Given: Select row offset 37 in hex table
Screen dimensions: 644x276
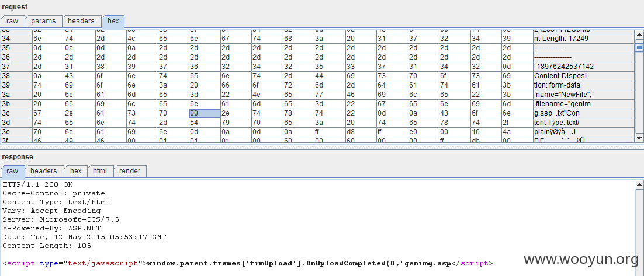Looking at the screenshot, I should (16, 67).
